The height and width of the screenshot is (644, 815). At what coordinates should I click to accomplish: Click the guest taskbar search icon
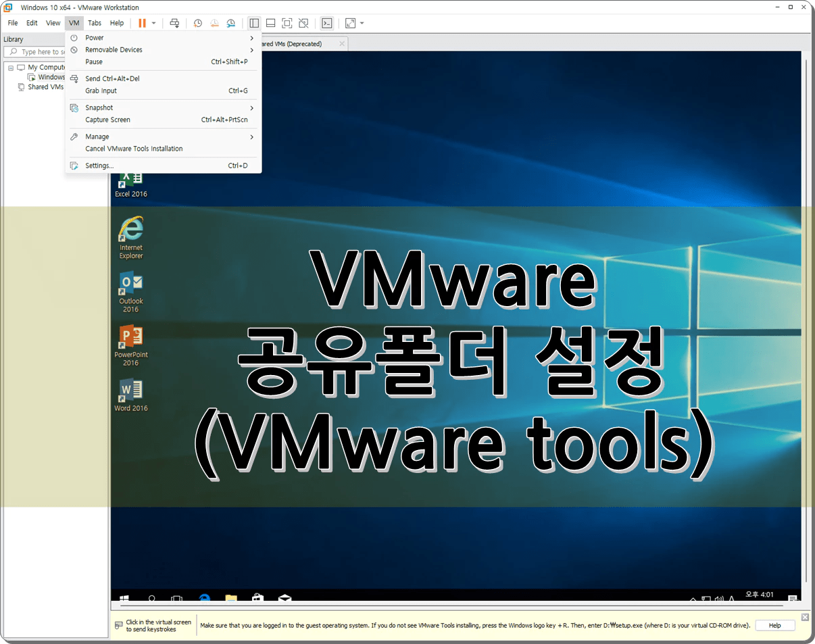click(152, 599)
